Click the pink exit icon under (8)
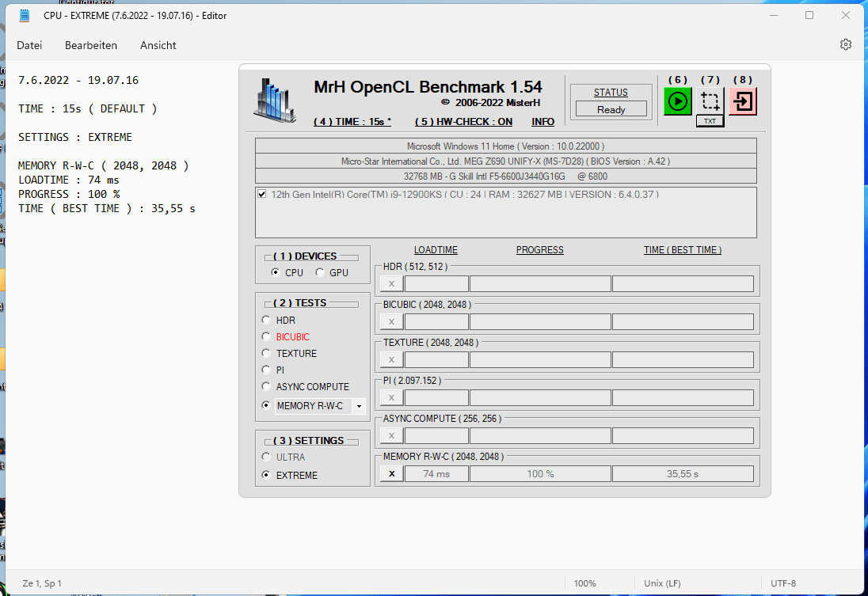The image size is (868, 596). [743, 101]
